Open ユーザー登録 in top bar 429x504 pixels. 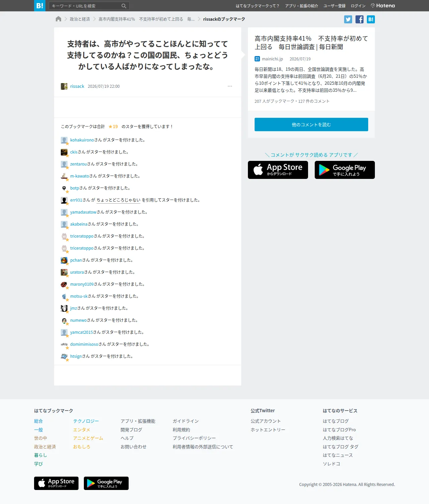tap(334, 6)
